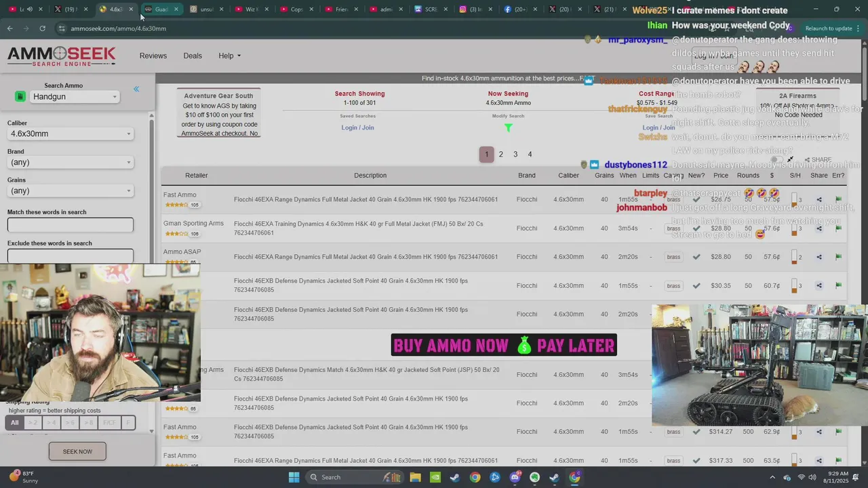Open File Explorer from the taskbar
The image size is (868, 488).
tap(415, 477)
